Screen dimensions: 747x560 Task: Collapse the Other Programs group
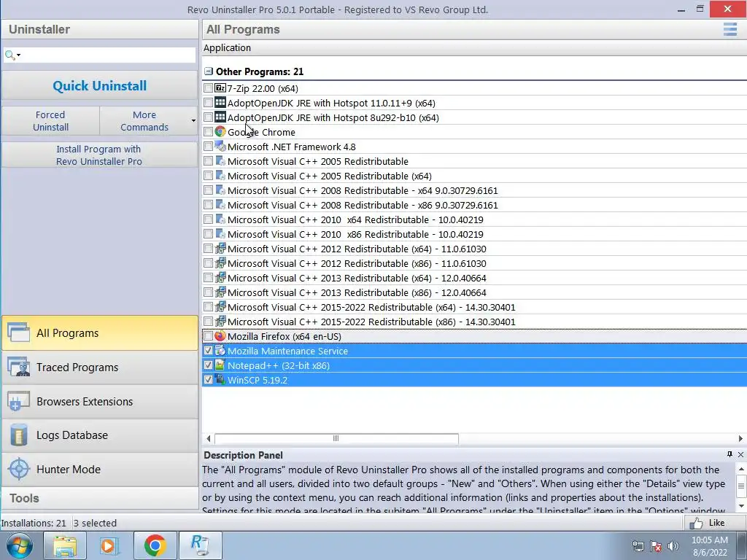[x=208, y=71]
